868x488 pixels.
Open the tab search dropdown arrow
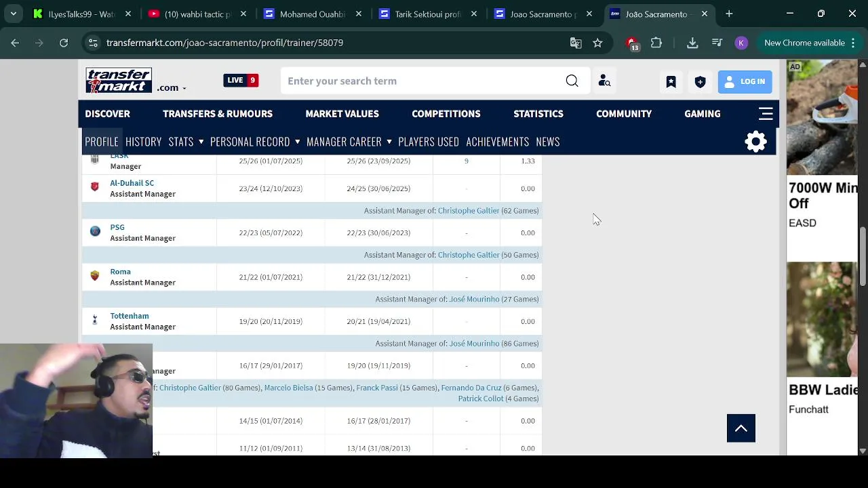tap(14, 14)
